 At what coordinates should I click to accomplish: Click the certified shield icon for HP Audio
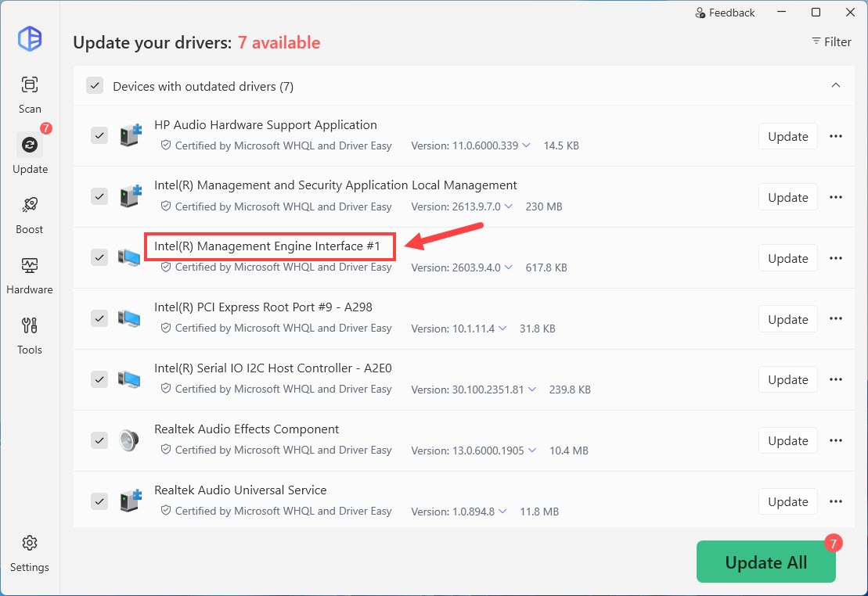tap(165, 145)
